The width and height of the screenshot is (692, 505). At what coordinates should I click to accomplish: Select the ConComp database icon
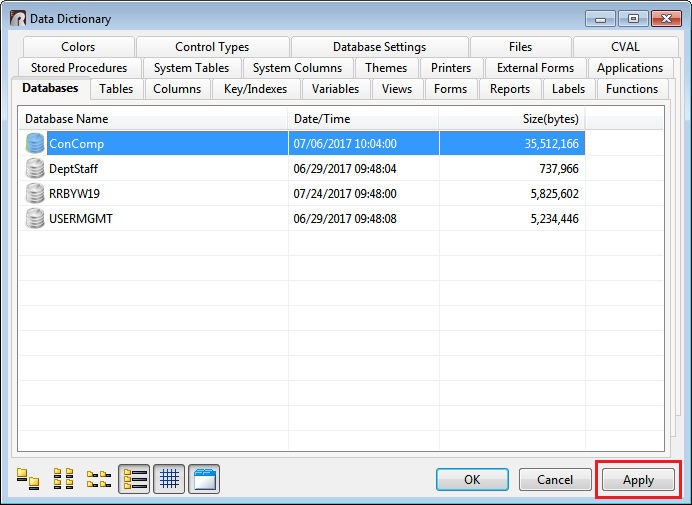[35, 144]
